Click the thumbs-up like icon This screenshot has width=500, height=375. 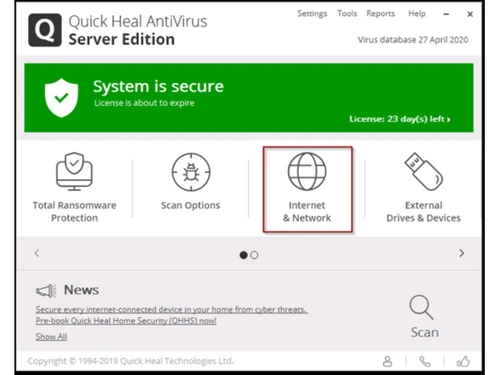(463, 361)
